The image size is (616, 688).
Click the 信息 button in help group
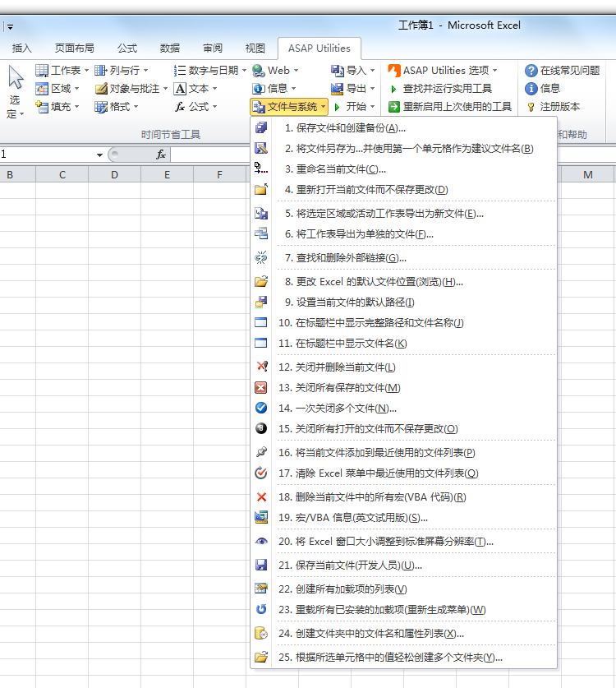tap(543, 89)
